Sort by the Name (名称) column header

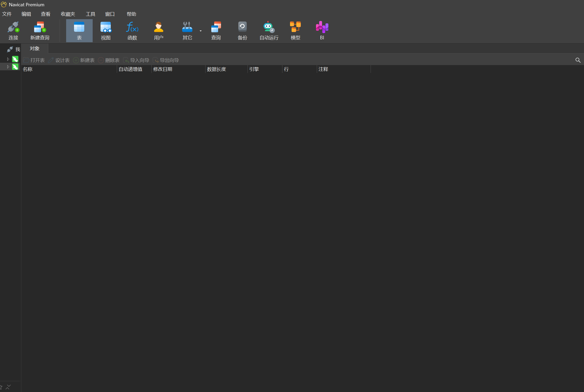coord(28,69)
